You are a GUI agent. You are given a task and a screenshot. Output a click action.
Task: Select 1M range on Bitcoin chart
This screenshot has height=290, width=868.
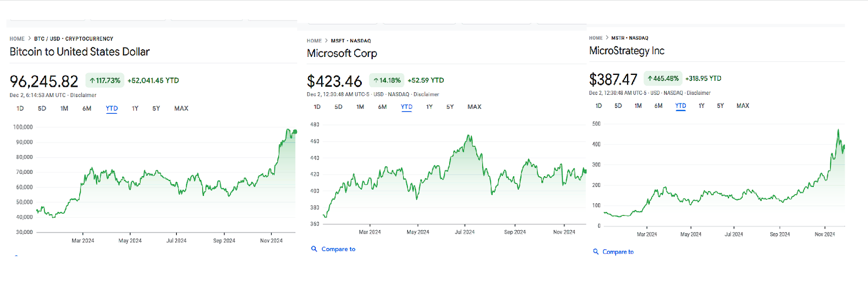(64, 108)
